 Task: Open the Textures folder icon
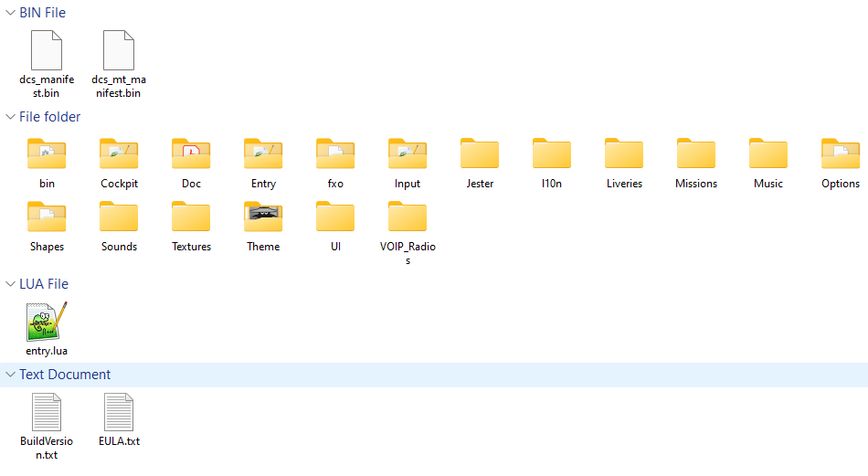point(191,217)
